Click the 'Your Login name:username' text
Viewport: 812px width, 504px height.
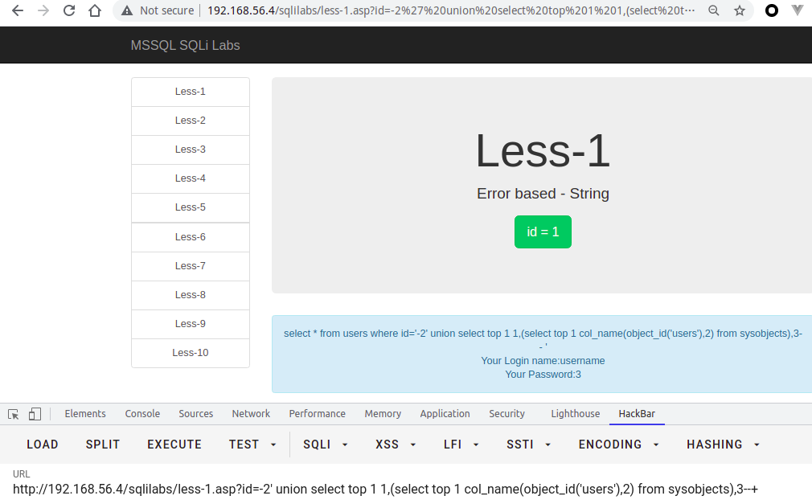[x=543, y=361]
